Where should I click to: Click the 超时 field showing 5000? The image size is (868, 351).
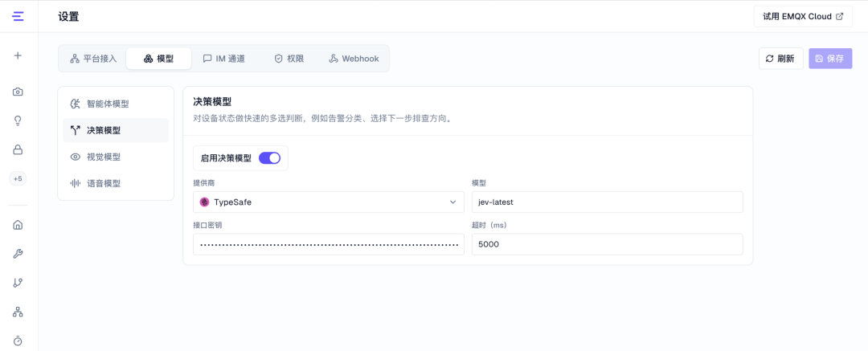coord(608,244)
